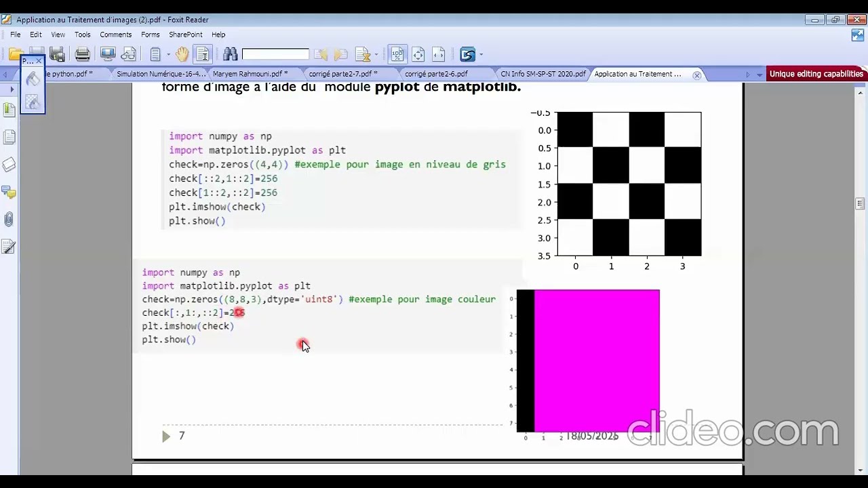Switch to corrigé parte2-7.pdf tab

[x=343, y=74]
